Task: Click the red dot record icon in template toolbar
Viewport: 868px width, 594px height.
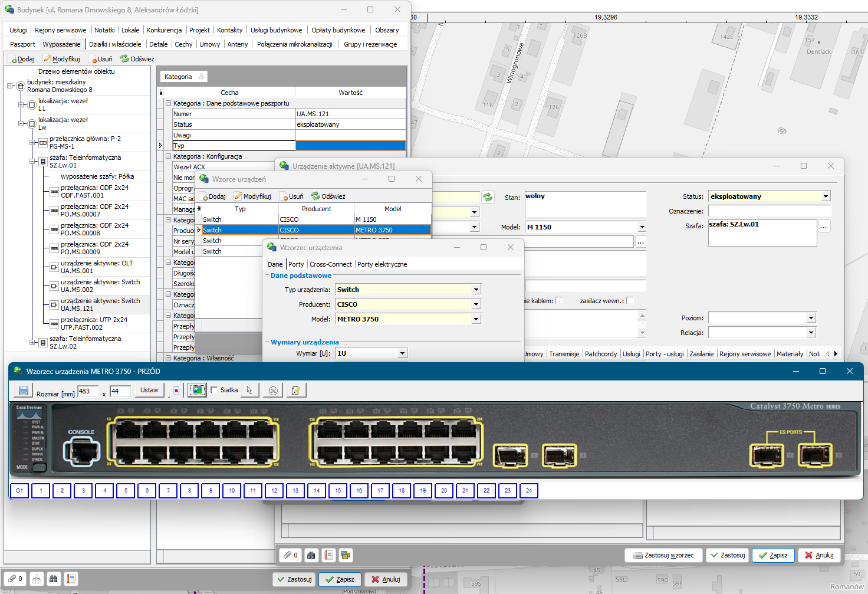Action: 176,390
